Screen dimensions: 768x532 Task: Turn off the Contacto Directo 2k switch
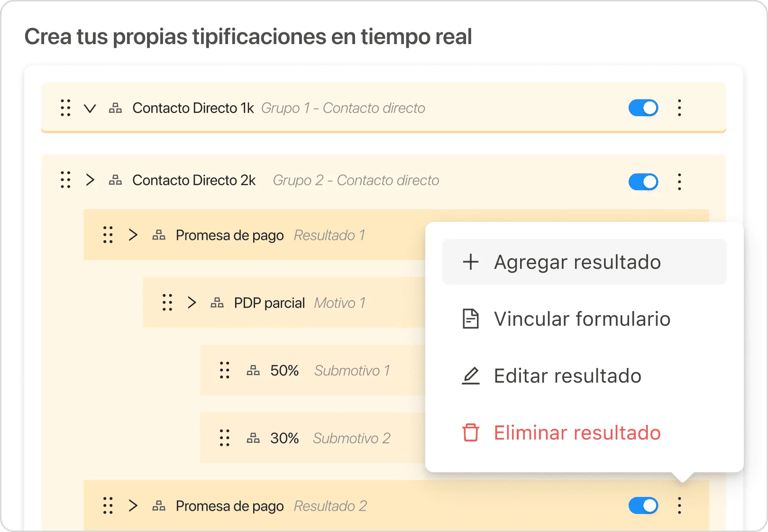click(643, 182)
